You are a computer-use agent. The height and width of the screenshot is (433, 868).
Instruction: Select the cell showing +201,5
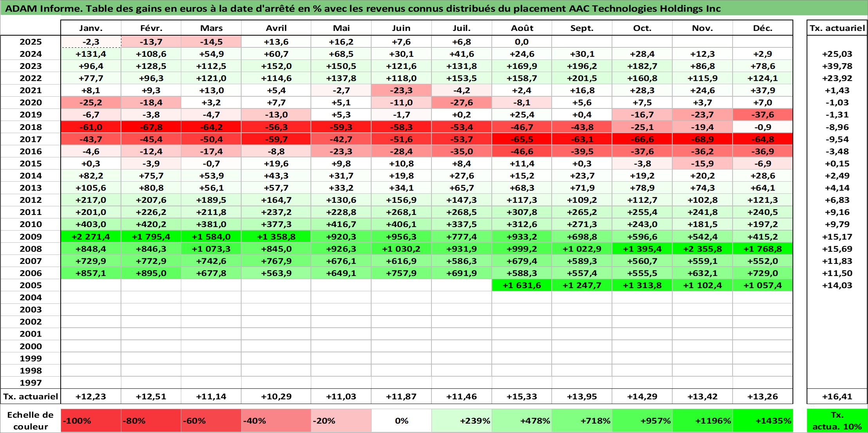point(582,78)
